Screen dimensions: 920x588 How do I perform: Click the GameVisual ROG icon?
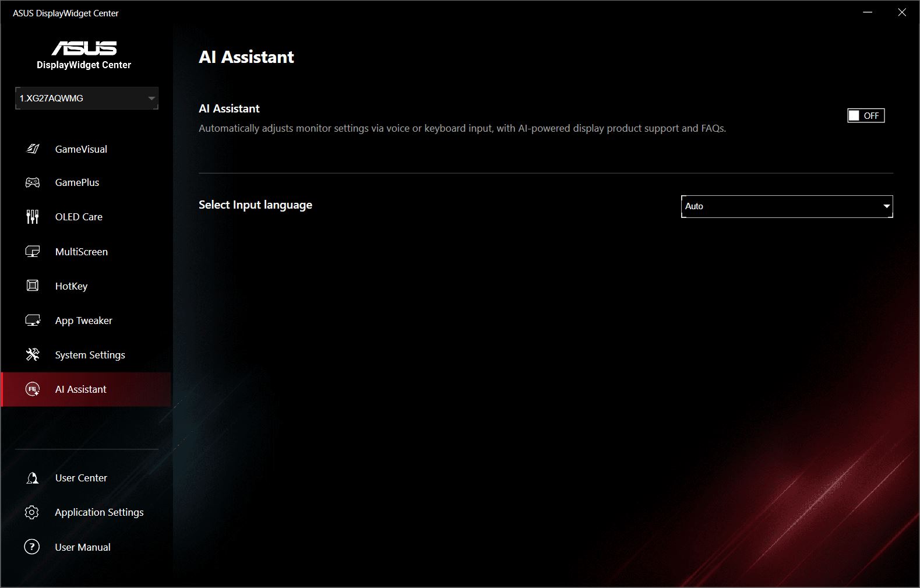coord(33,149)
